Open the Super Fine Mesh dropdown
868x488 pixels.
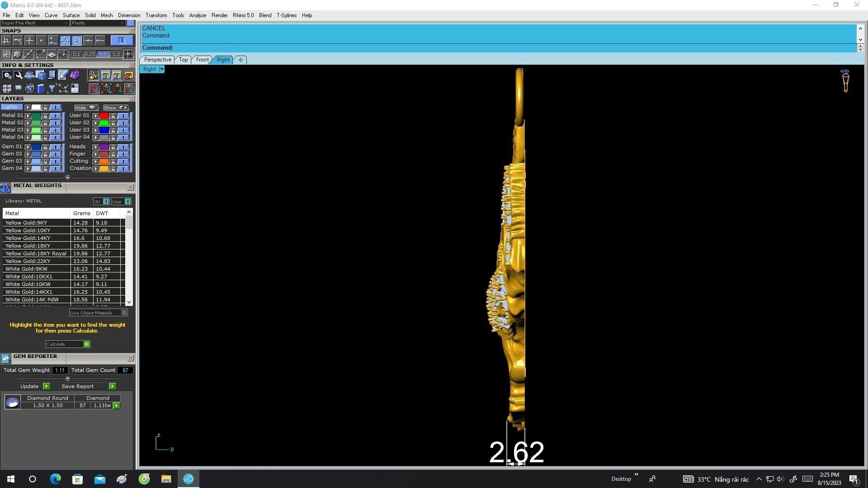[66, 23]
